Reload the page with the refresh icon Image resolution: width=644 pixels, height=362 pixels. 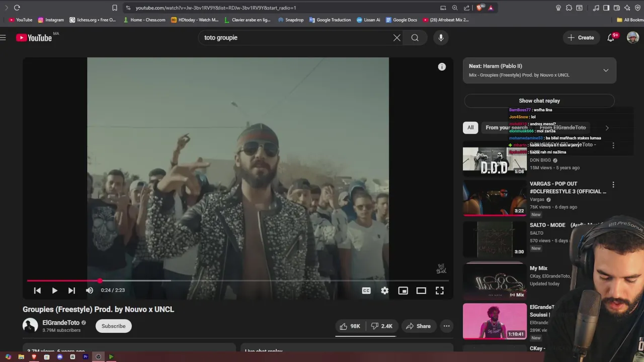[x=17, y=8]
